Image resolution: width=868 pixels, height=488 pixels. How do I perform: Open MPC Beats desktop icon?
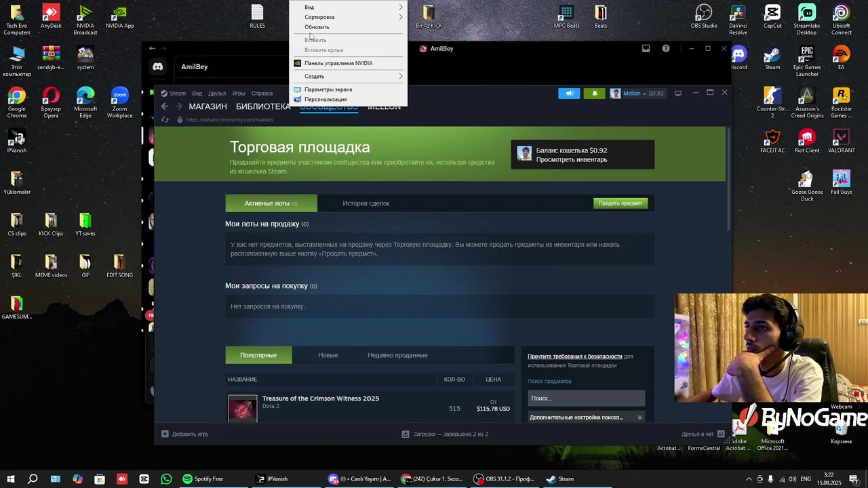[566, 16]
